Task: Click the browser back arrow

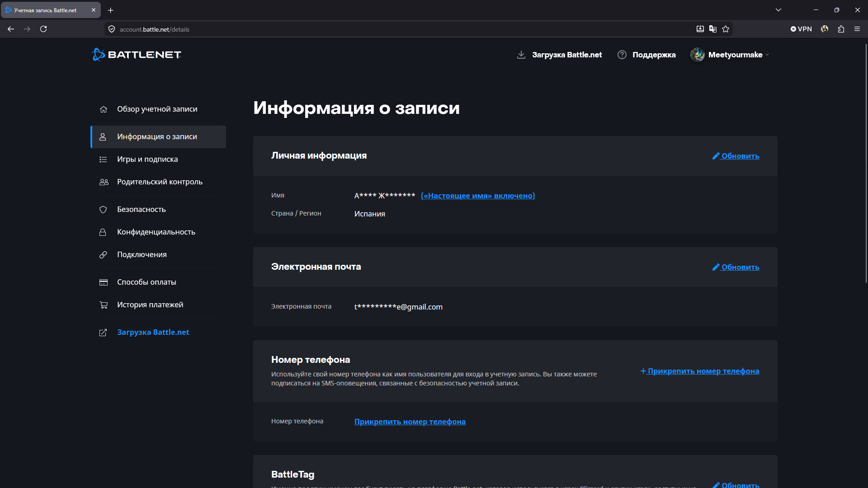Action: pyautogui.click(x=11, y=29)
